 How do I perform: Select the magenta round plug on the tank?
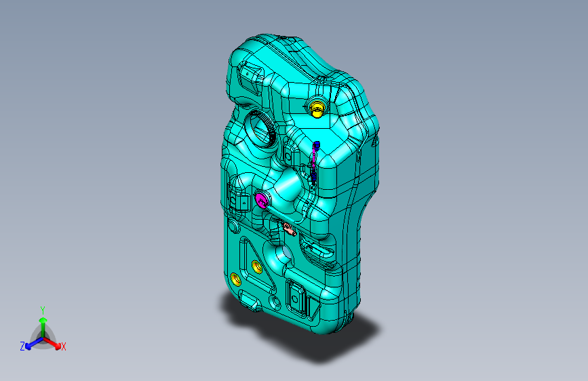[261, 200]
